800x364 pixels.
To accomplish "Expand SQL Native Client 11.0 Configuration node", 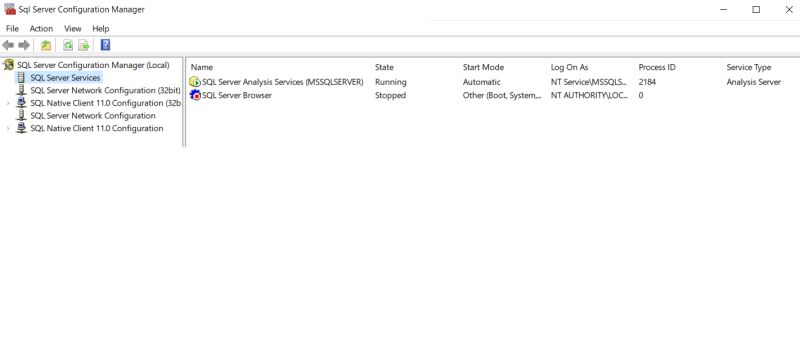I will (8, 129).
